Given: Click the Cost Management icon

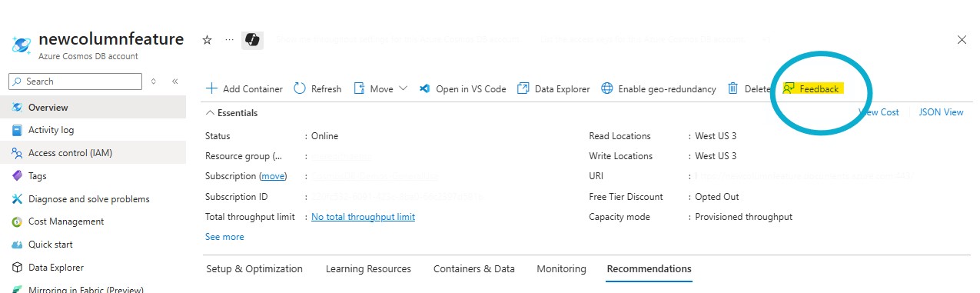Looking at the screenshot, I should tap(17, 221).
